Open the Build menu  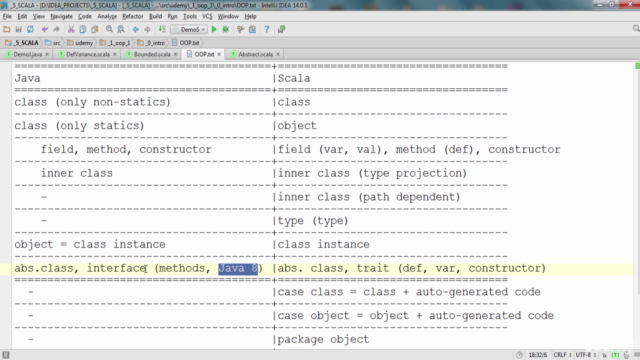pos(156,16)
